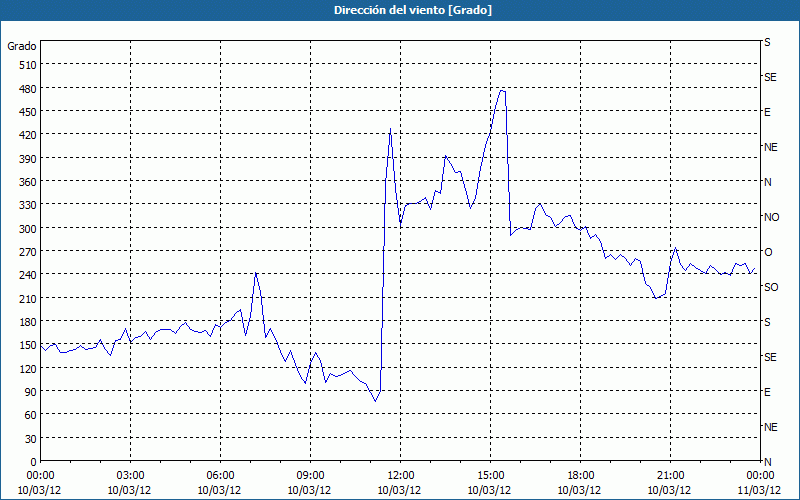Image resolution: width=800 pixels, height=500 pixels.
Task: Click the '15:00' time label
Action: point(490,476)
